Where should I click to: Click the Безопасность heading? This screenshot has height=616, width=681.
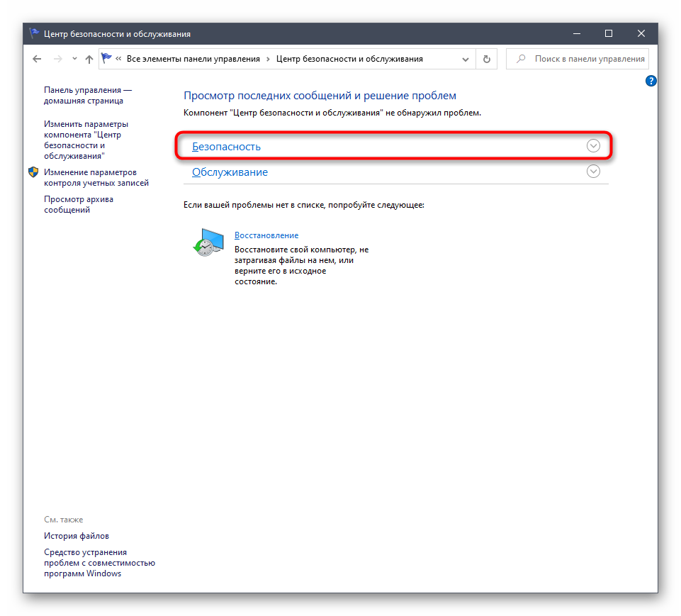pyautogui.click(x=226, y=147)
